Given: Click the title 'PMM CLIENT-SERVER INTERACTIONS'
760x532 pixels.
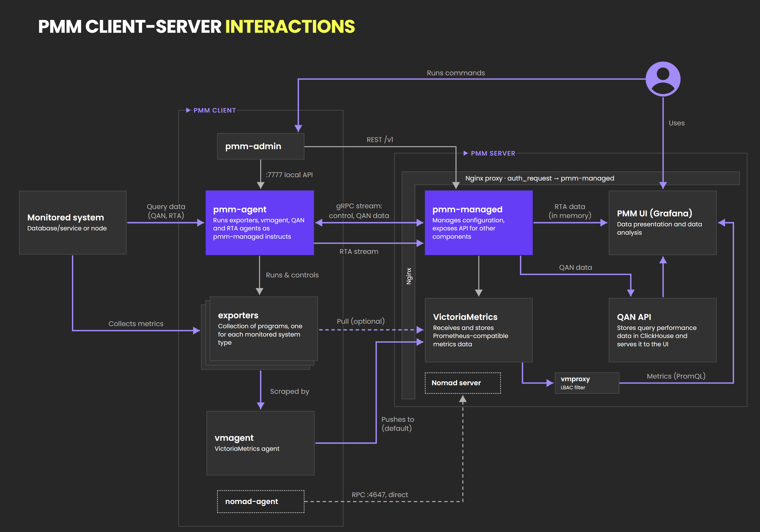Looking at the screenshot, I should click(x=196, y=27).
